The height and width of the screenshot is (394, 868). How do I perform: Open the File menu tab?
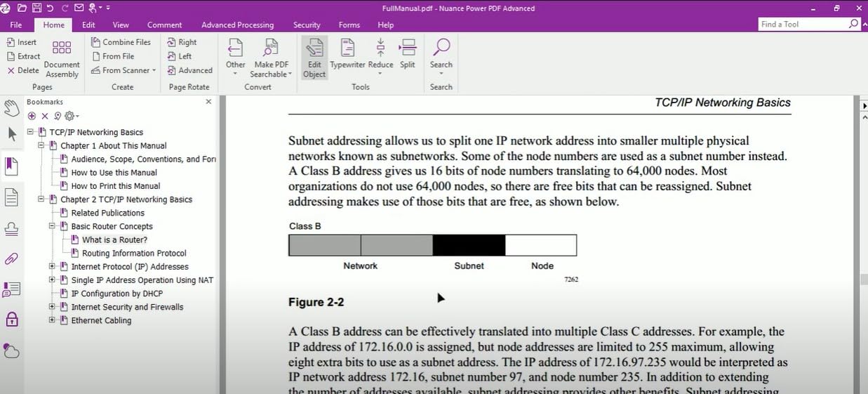point(15,25)
